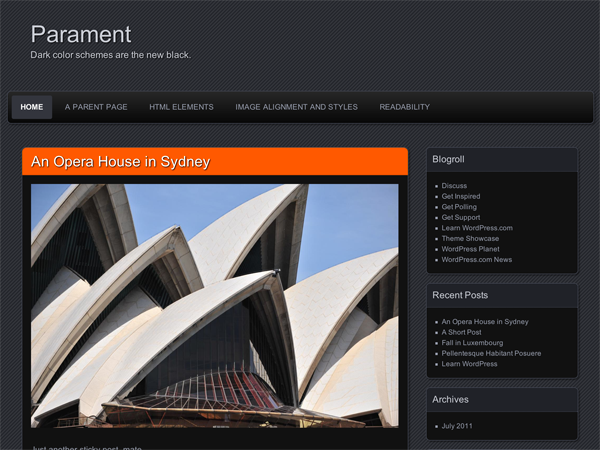The height and width of the screenshot is (450, 600).
Task: Navigate to the Readability page
Action: point(404,107)
